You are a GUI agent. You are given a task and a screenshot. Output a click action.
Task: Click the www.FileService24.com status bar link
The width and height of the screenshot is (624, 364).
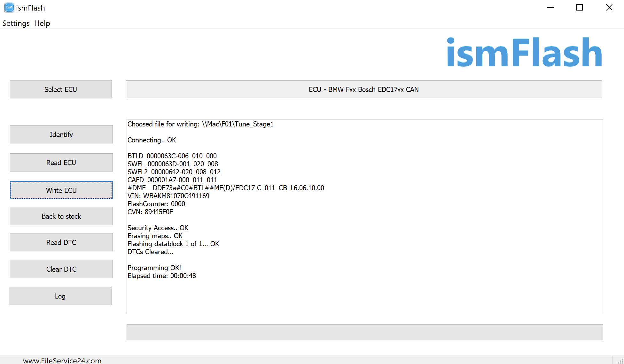point(62,360)
